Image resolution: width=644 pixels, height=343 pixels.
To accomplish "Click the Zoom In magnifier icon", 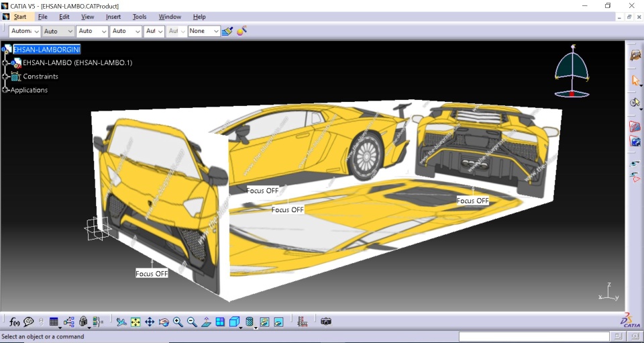I will click(x=178, y=322).
